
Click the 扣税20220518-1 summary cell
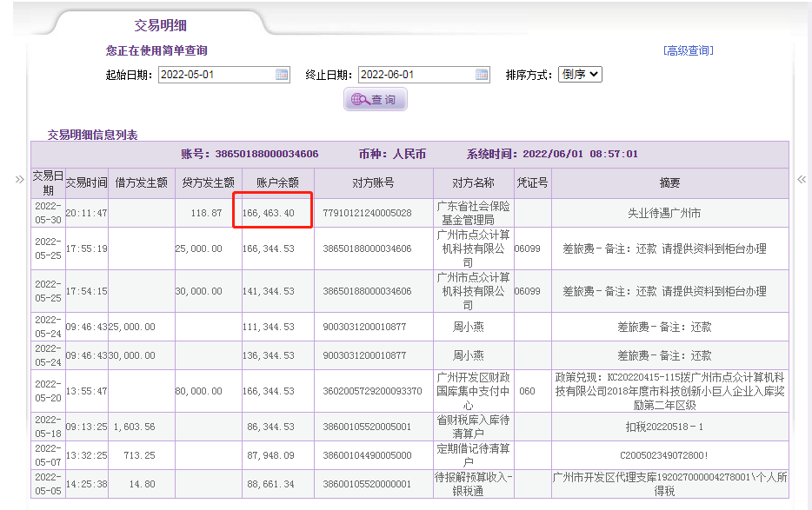(x=670, y=427)
